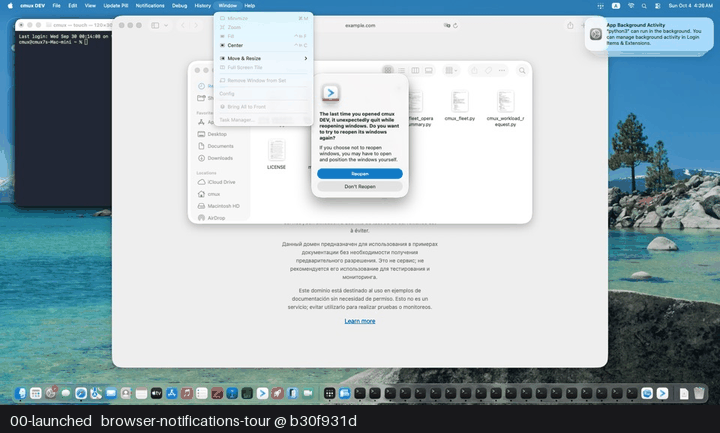Switch Finder to list view
720x433 pixels.
click(402, 70)
